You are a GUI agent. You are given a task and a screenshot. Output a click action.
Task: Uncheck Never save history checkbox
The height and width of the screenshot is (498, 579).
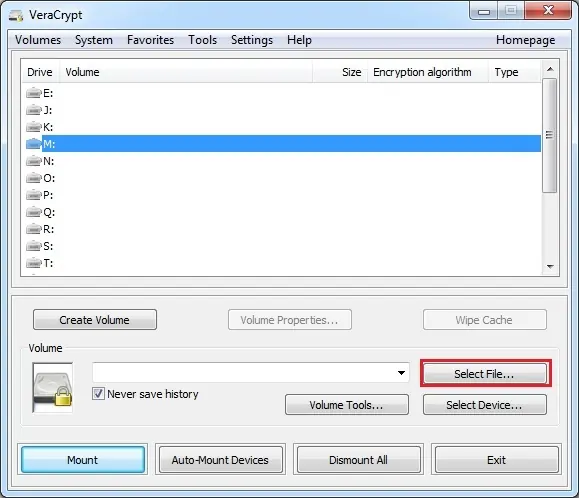pyautogui.click(x=98, y=394)
